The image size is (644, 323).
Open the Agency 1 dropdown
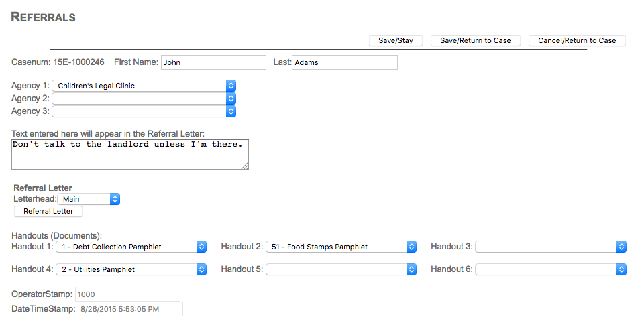click(x=144, y=86)
